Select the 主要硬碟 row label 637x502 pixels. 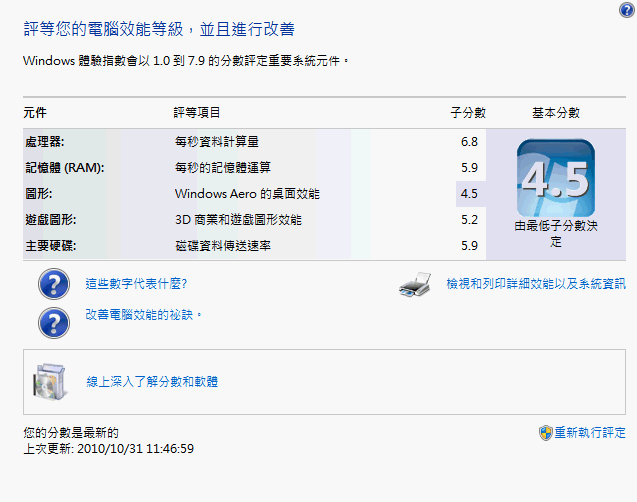tap(51, 246)
